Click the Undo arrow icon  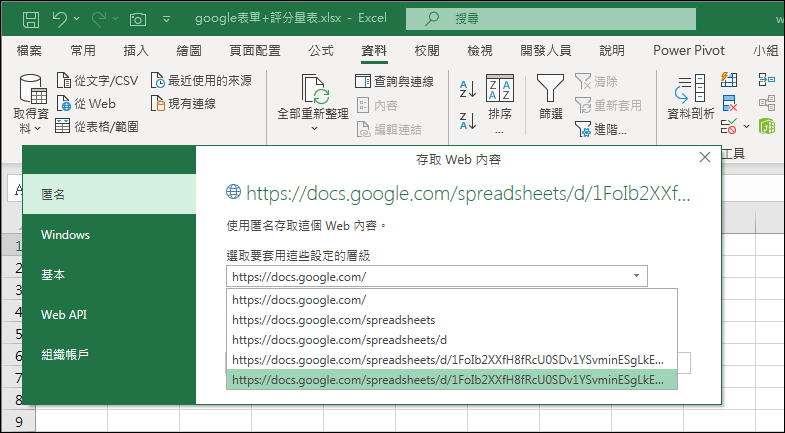pos(60,19)
